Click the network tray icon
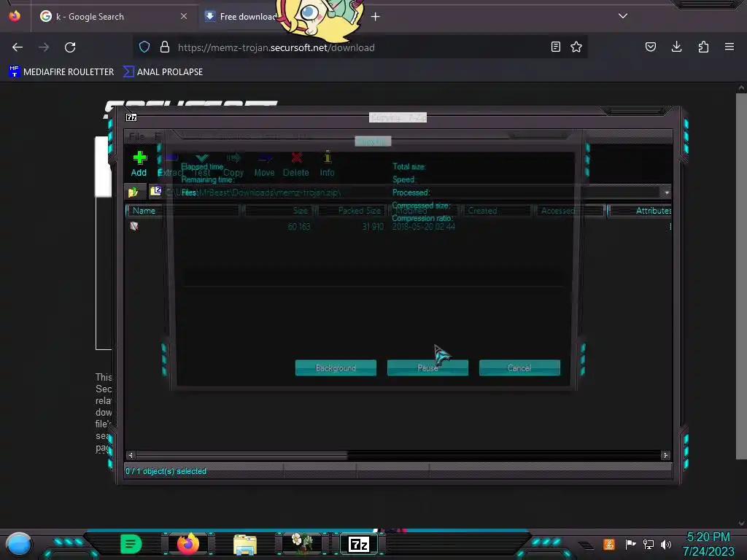This screenshot has height=560, width=747. (649, 544)
